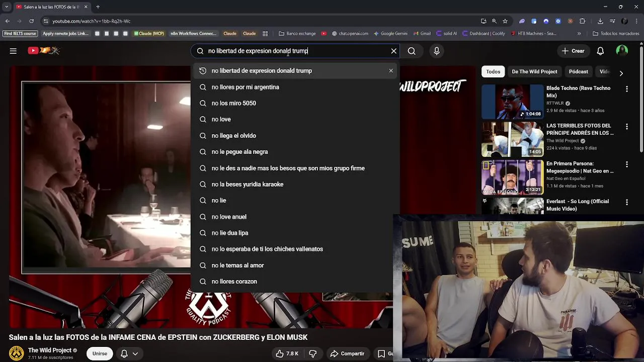Open the install/cast icon in the address bar
The height and width of the screenshot is (362, 644).
click(x=484, y=21)
